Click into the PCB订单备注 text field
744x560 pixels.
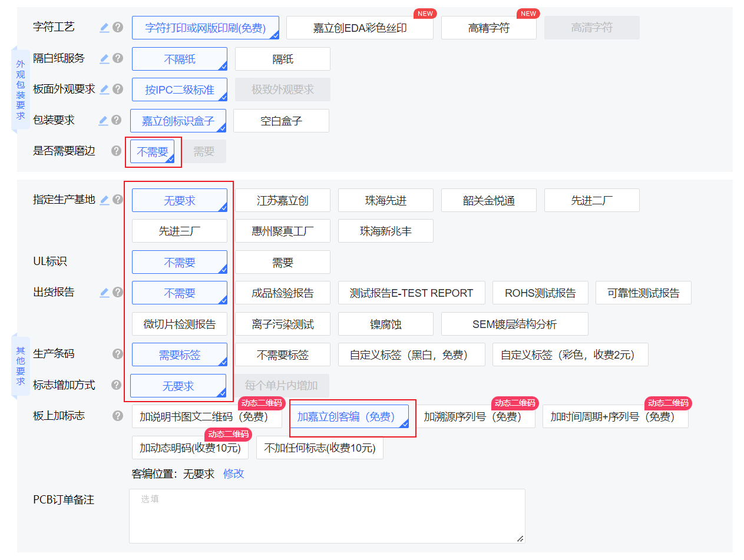pyautogui.click(x=326, y=516)
